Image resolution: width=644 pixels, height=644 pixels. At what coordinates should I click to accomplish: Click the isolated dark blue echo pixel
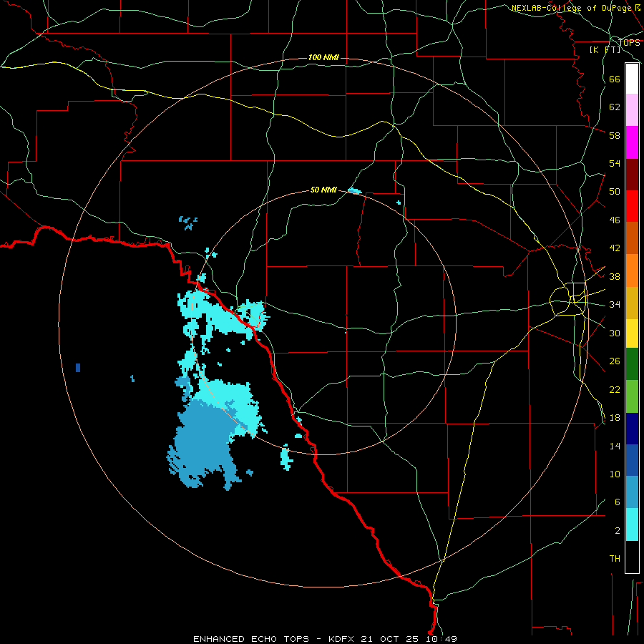click(78, 368)
